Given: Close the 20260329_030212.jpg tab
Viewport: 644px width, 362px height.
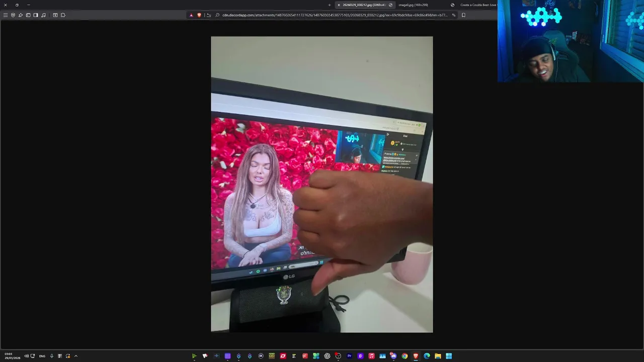Looking at the screenshot, I should click(339, 5).
